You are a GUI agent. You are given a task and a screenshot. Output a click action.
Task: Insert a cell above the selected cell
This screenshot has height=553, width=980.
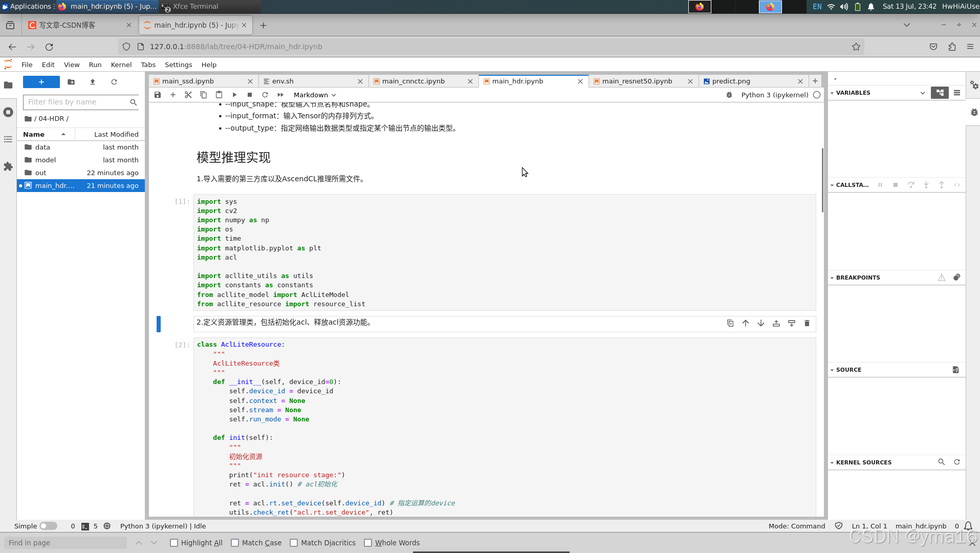[x=776, y=323]
